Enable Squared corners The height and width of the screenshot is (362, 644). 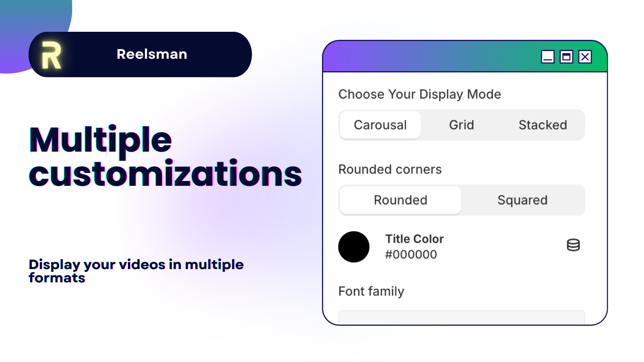(523, 200)
